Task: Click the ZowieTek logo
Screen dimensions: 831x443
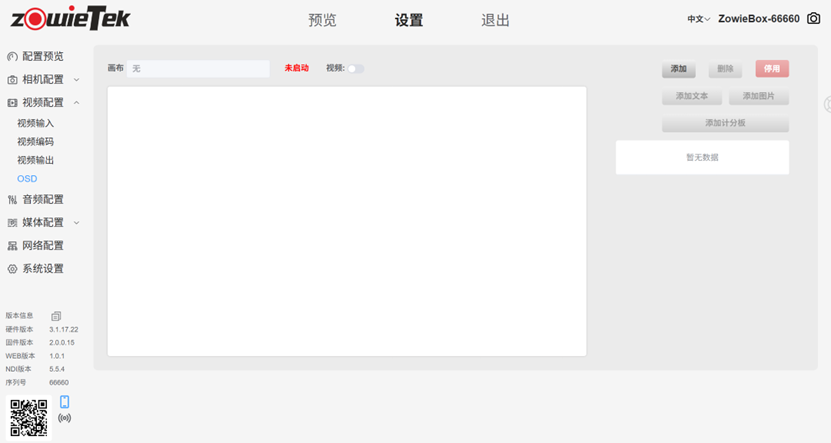Action: 71,19
